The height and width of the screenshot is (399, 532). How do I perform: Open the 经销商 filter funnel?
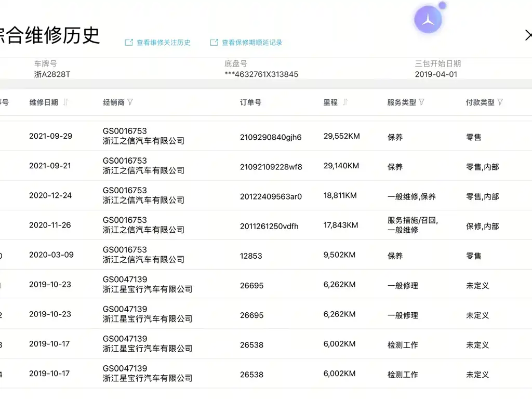[x=130, y=102]
